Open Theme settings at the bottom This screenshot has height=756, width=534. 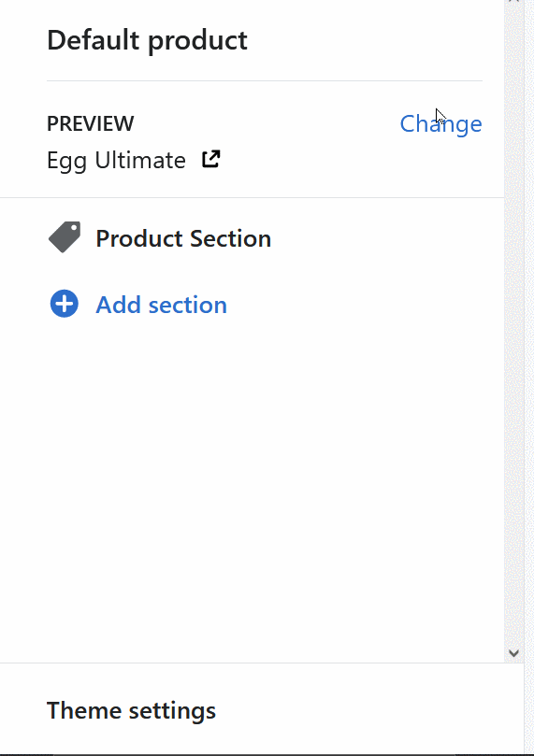click(131, 711)
